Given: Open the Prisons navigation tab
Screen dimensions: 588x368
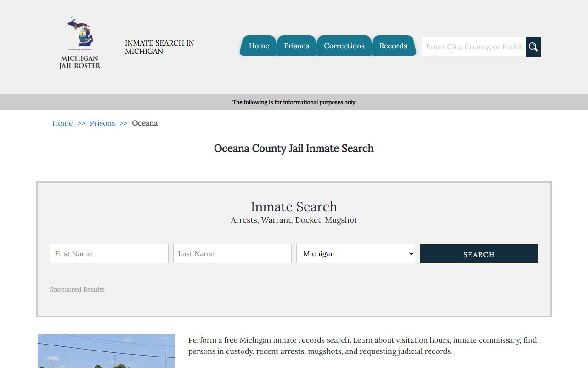Looking at the screenshot, I should point(296,46).
